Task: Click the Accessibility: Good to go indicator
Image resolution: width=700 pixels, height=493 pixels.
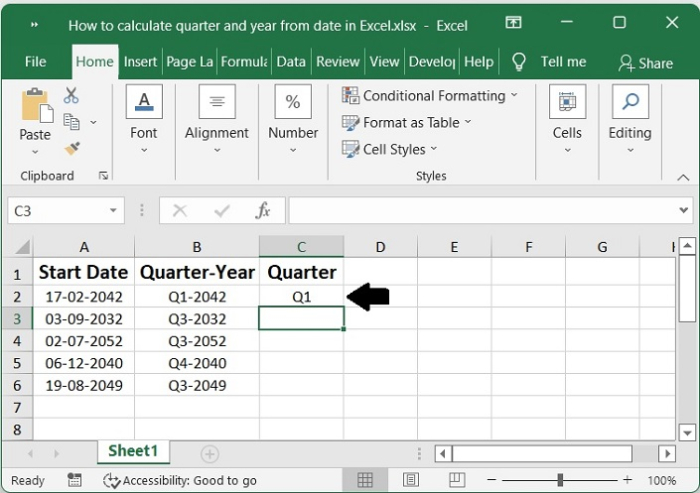Action: [x=179, y=480]
